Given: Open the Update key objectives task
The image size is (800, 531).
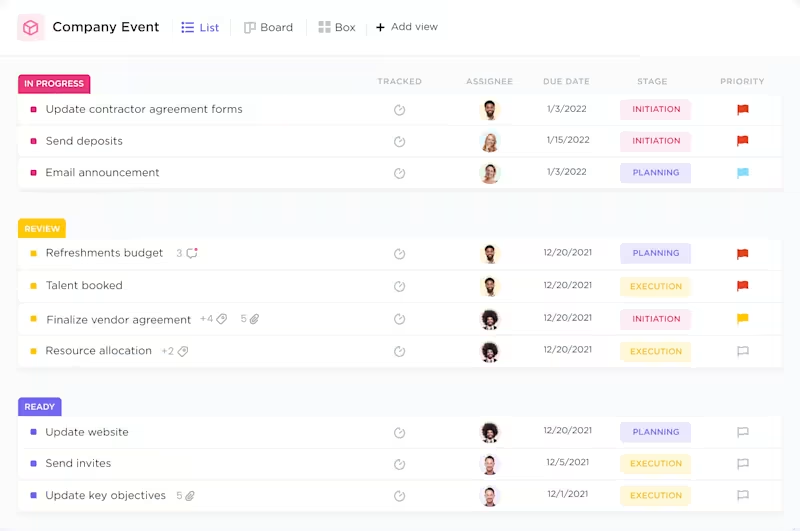Looking at the screenshot, I should [106, 496].
